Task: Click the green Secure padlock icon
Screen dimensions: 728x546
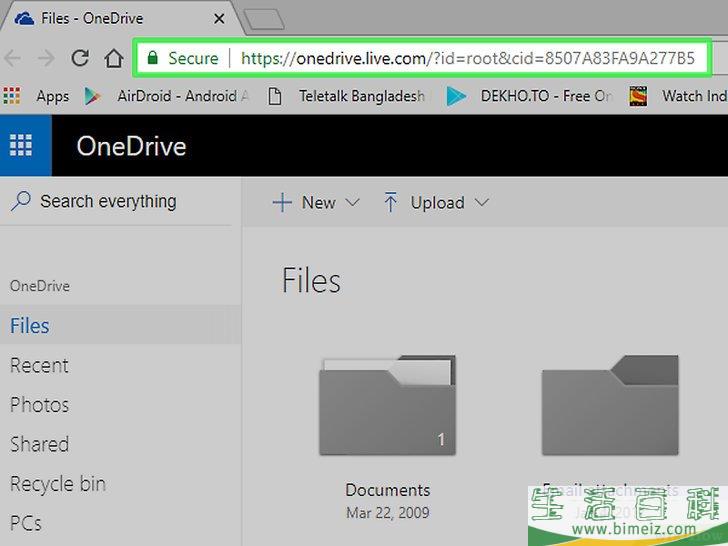Action: 152,58
